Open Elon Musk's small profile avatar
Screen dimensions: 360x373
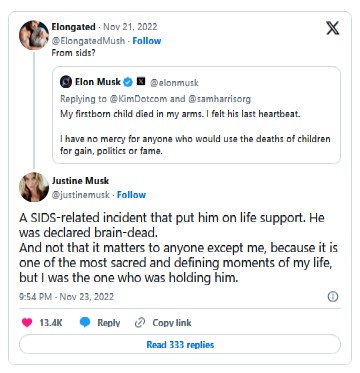click(66, 82)
